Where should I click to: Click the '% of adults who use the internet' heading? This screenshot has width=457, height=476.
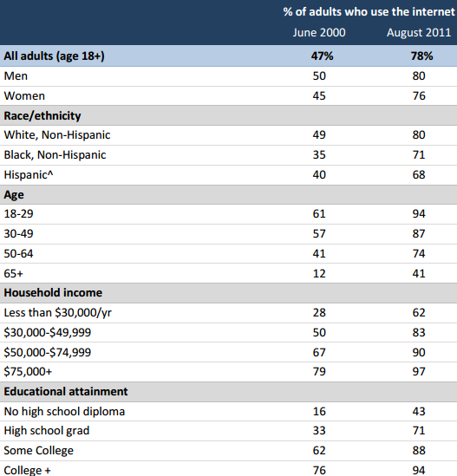point(369,12)
